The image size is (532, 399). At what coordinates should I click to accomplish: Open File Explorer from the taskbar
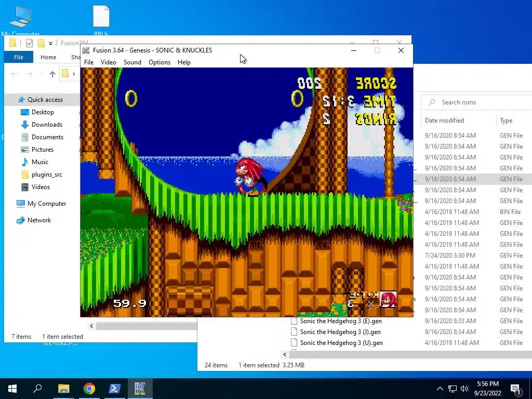point(64,389)
